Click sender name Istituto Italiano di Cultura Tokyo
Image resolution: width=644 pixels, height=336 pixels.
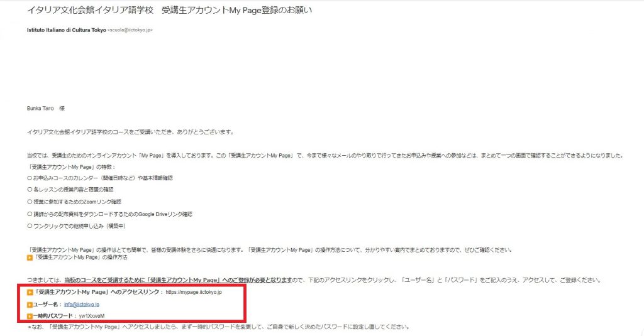pos(67,30)
